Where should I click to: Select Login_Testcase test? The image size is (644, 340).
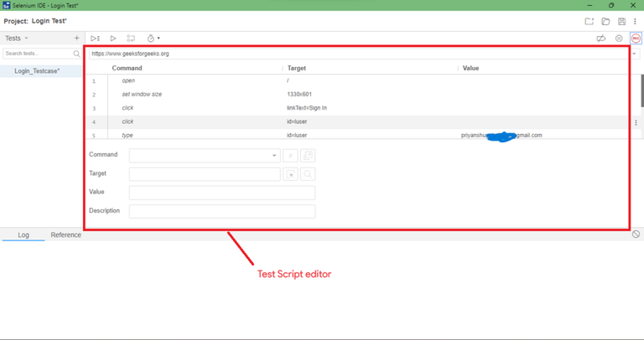pyautogui.click(x=37, y=71)
